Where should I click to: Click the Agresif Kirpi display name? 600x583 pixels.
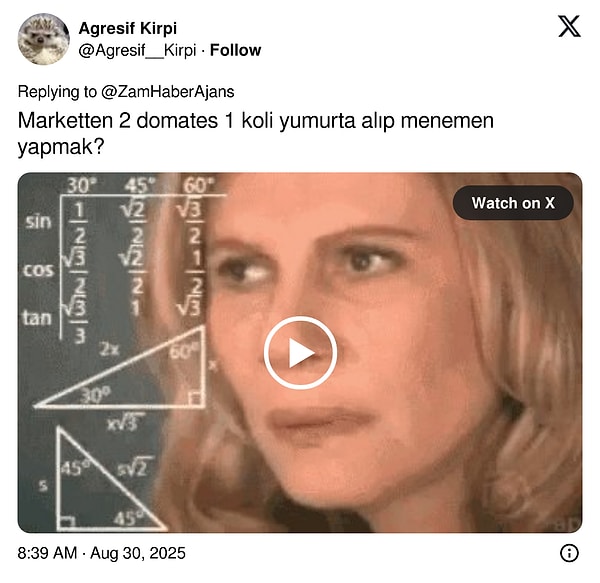click(x=127, y=28)
